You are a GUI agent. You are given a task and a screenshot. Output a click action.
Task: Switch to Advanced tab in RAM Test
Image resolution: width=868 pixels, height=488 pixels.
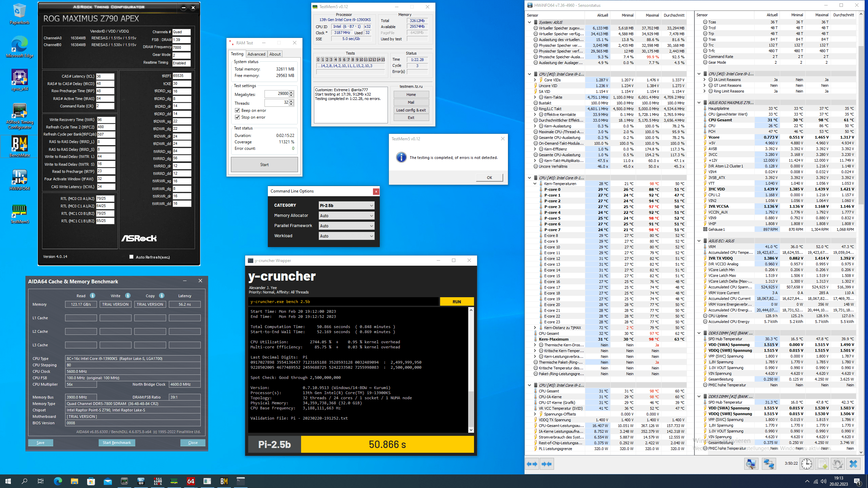tap(256, 54)
